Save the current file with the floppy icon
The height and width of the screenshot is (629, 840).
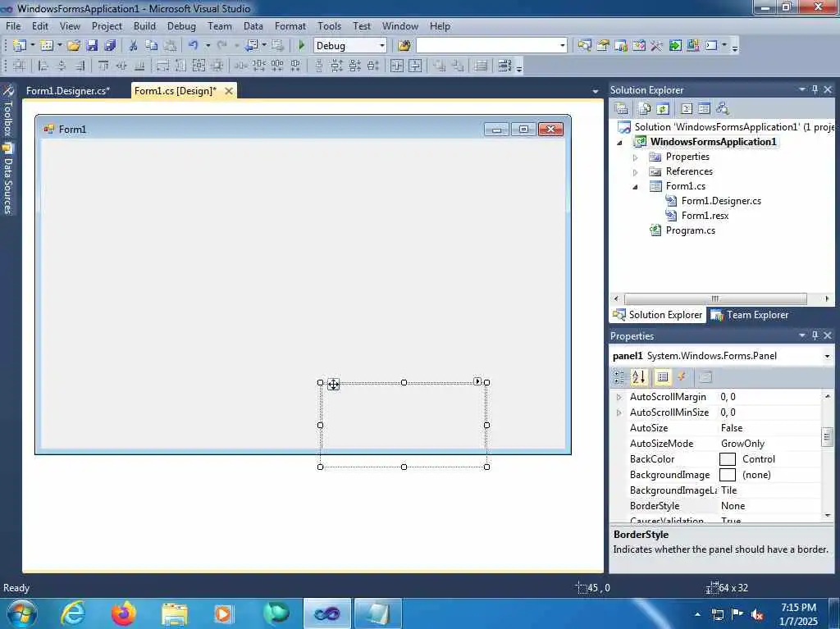coord(92,46)
